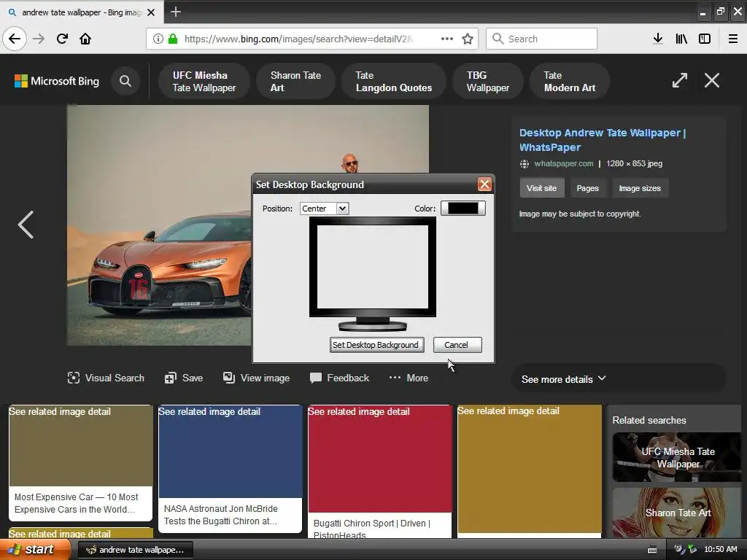This screenshot has height=560, width=747.
Task: Select UFC Miesha Tate Wallpaper suggestion
Action: 204,82
